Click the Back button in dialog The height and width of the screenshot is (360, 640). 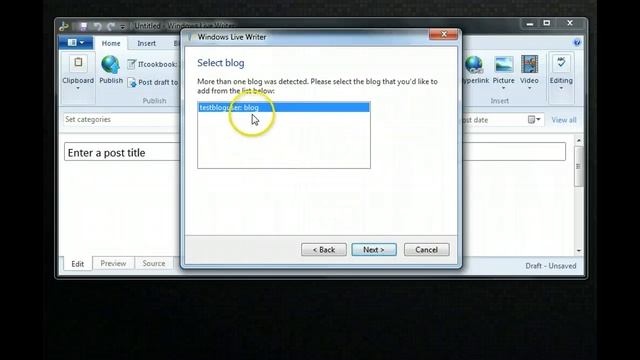coord(324,249)
